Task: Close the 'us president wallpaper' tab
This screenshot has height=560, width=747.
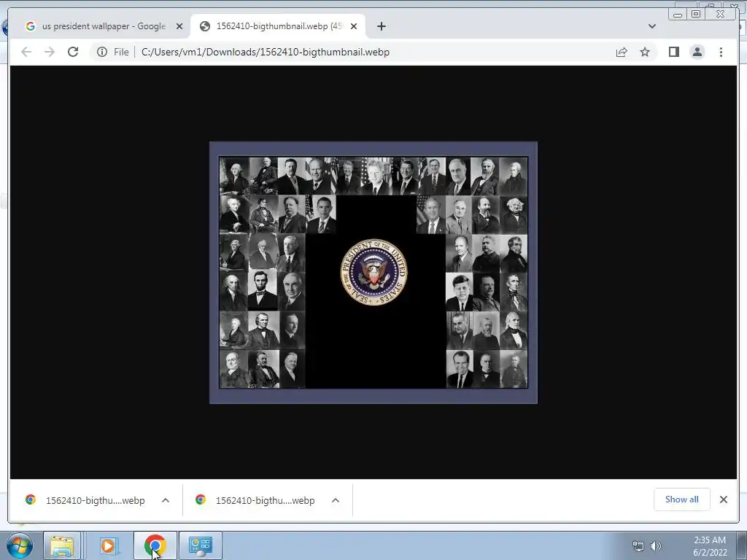Action: click(179, 26)
